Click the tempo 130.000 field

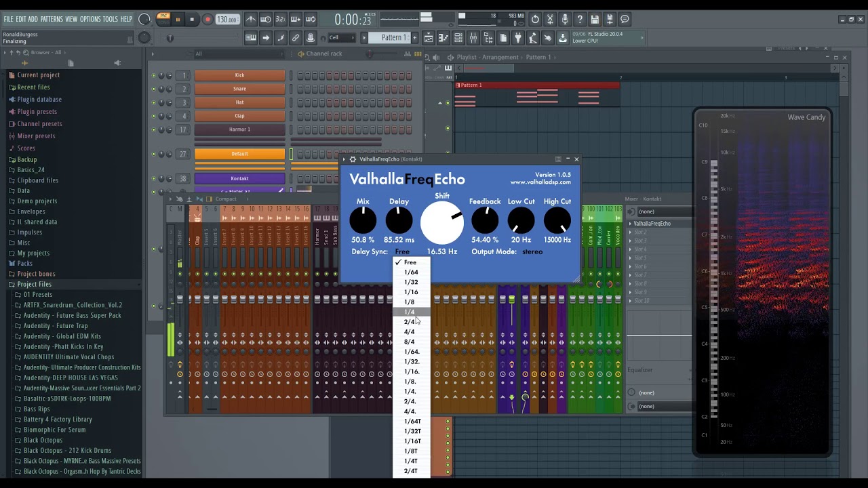pos(227,20)
